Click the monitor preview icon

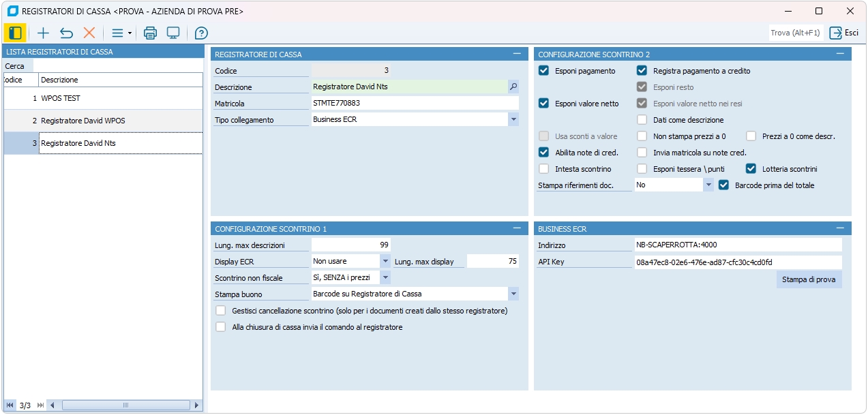173,33
